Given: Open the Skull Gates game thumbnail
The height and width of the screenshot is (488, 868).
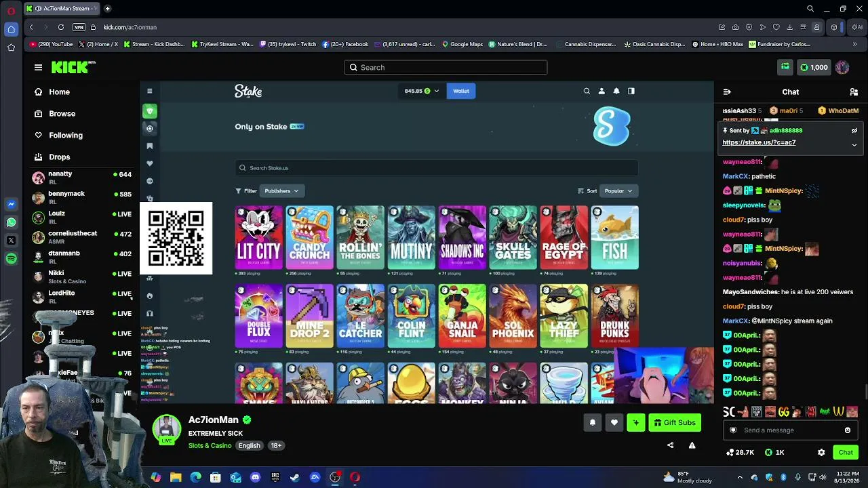Looking at the screenshot, I should [513, 238].
